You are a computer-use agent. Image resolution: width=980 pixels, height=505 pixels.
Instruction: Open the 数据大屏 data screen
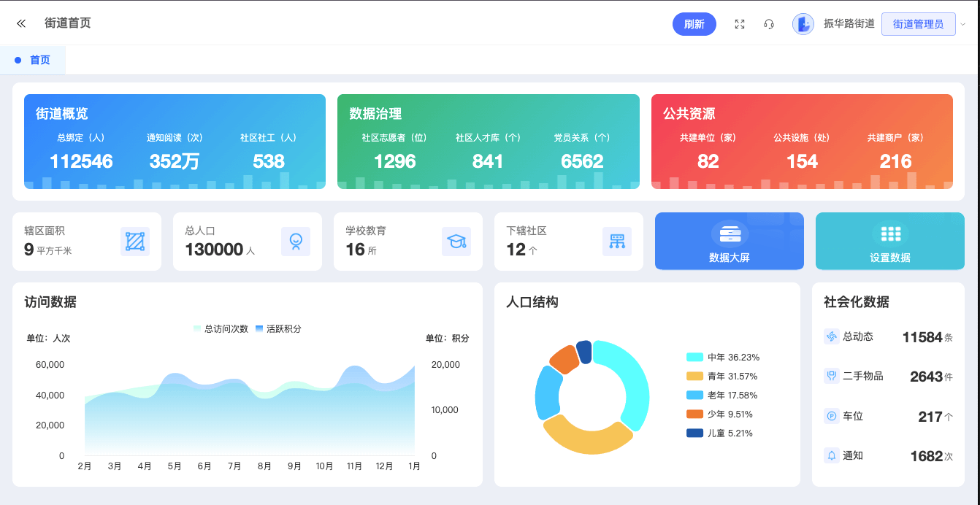click(729, 242)
